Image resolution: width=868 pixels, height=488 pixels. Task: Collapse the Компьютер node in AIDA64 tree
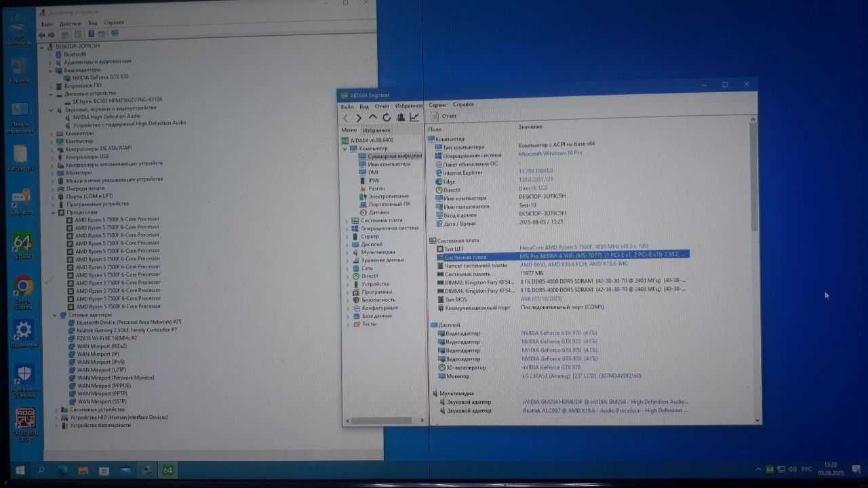[345, 148]
